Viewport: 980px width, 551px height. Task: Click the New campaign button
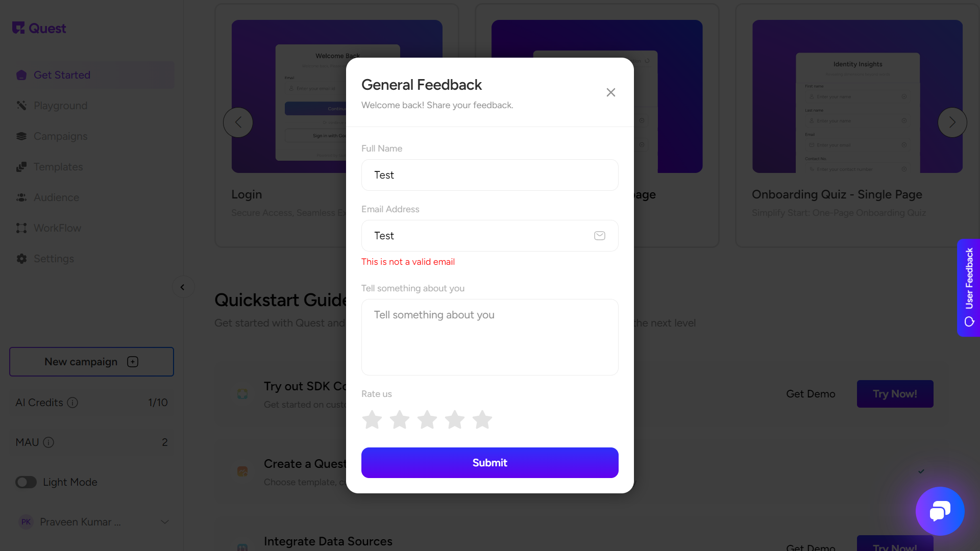[91, 362]
